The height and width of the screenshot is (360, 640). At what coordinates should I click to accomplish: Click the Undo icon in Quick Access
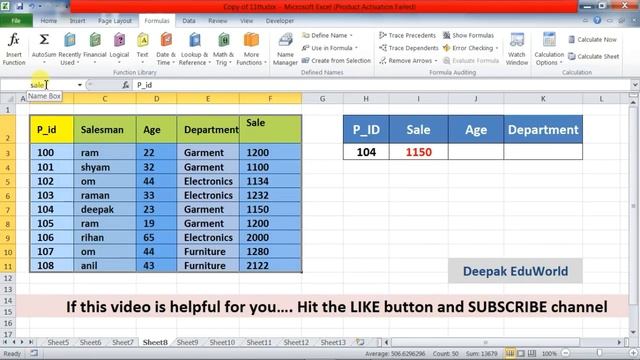[x=32, y=6]
